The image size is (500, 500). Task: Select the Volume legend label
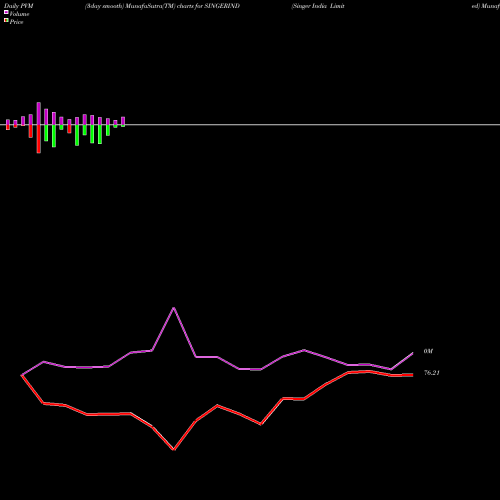pyautogui.click(x=19, y=14)
